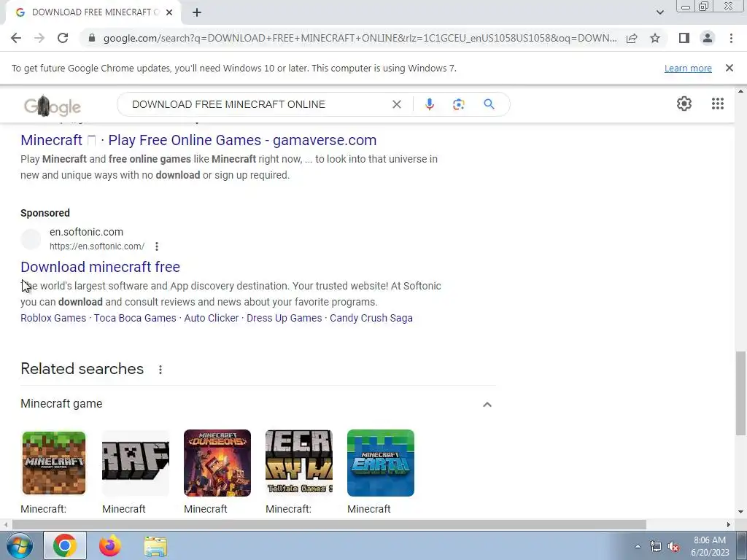Image resolution: width=747 pixels, height=560 pixels.
Task: Open the Windows Start menu
Action: tap(19, 545)
